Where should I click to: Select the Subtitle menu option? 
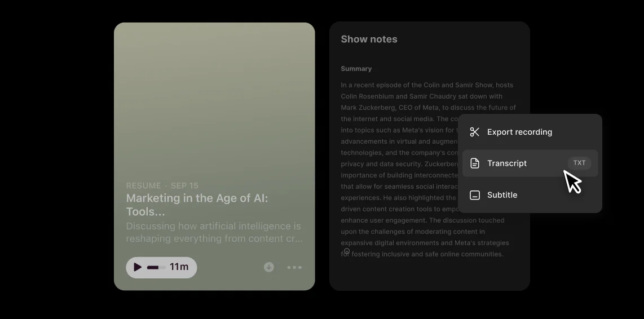(x=530, y=195)
